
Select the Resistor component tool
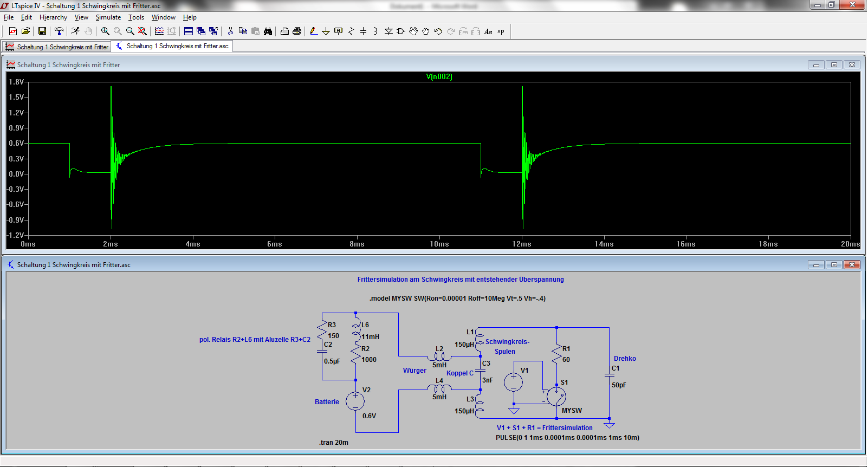[x=351, y=31]
